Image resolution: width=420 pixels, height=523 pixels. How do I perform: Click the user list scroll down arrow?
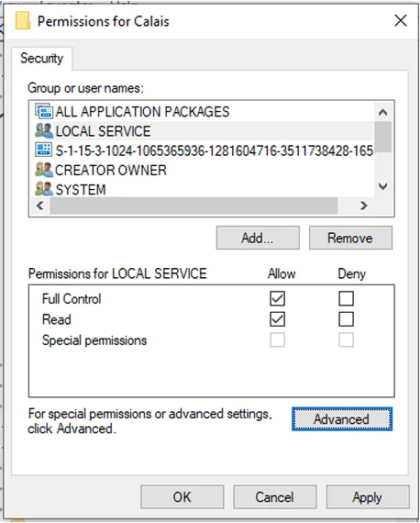click(383, 186)
